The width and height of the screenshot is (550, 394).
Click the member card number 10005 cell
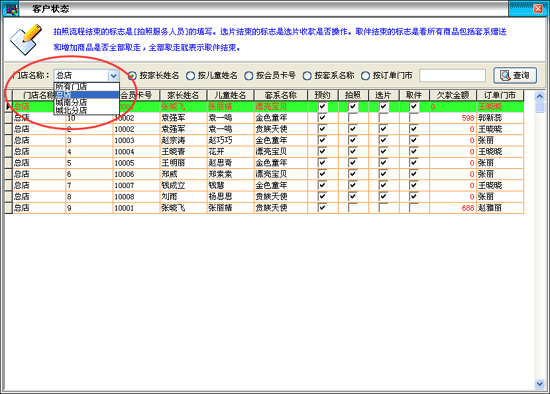click(x=136, y=163)
